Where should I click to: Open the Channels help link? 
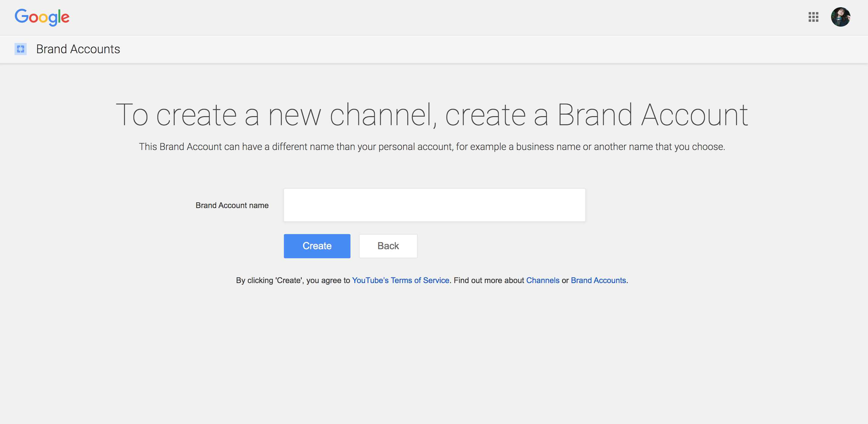click(542, 280)
